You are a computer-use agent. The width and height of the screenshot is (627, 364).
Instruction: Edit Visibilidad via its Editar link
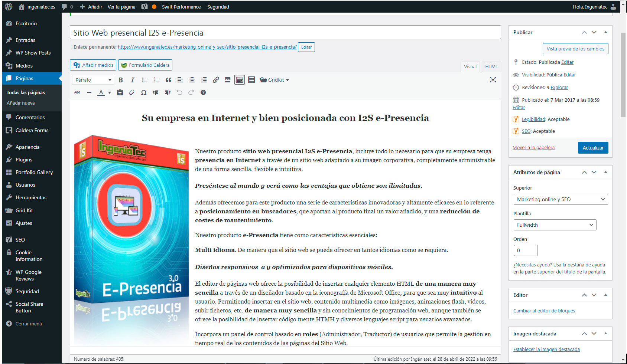pos(569,75)
